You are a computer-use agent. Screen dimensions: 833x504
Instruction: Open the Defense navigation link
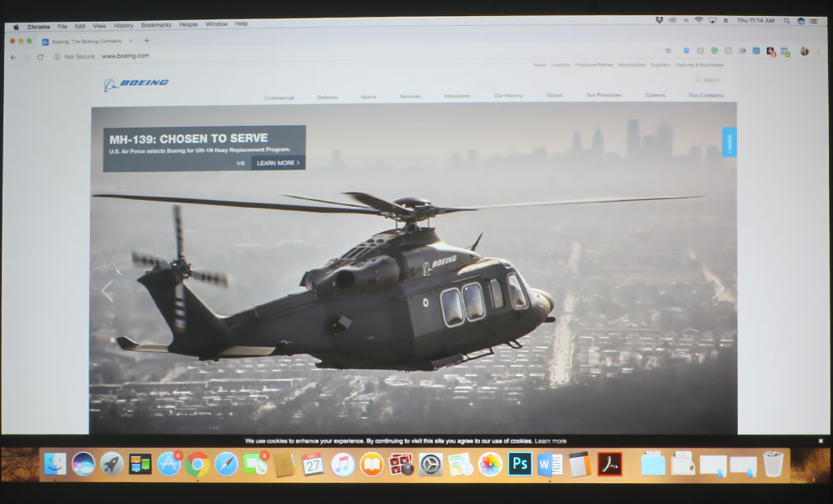coord(327,97)
